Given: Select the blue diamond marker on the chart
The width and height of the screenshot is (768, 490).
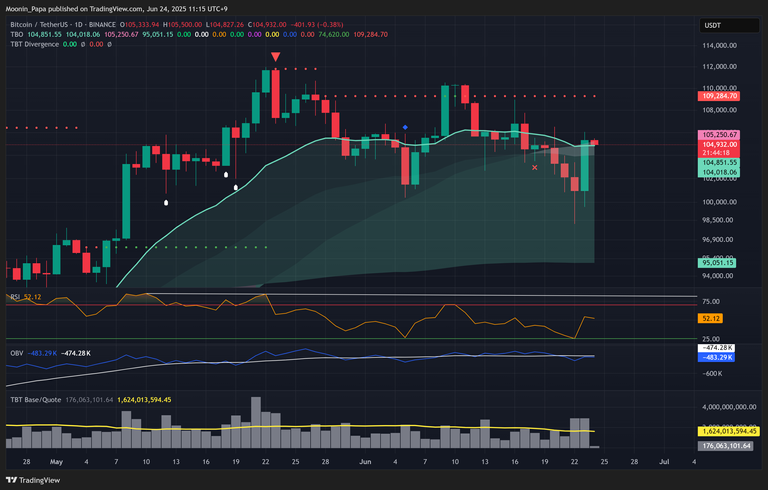Looking at the screenshot, I should (x=405, y=127).
